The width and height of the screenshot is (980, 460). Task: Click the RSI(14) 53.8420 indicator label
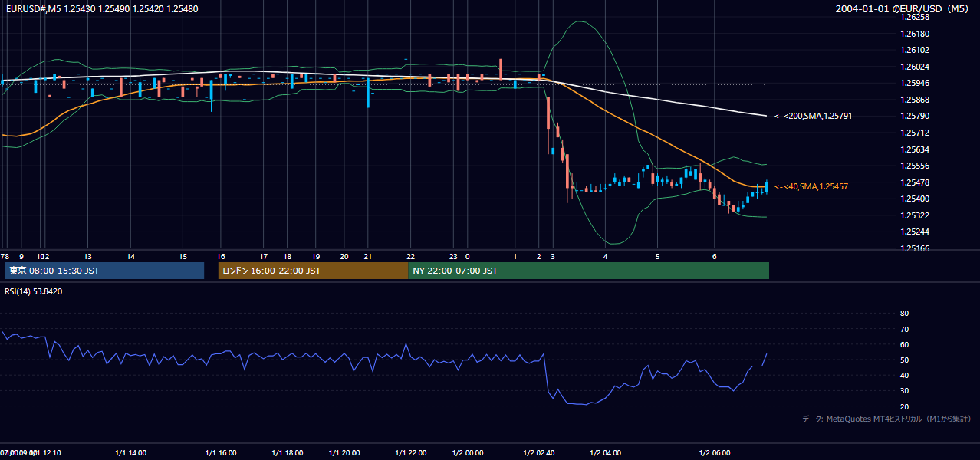tap(34, 291)
